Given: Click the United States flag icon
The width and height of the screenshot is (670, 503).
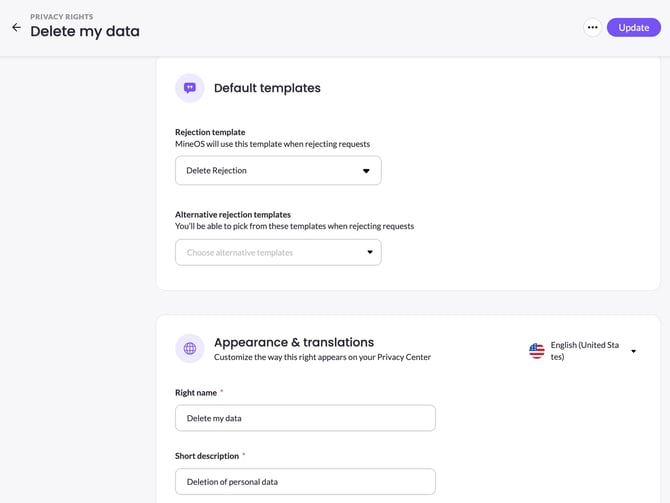Looking at the screenshot, I should 537,351.
